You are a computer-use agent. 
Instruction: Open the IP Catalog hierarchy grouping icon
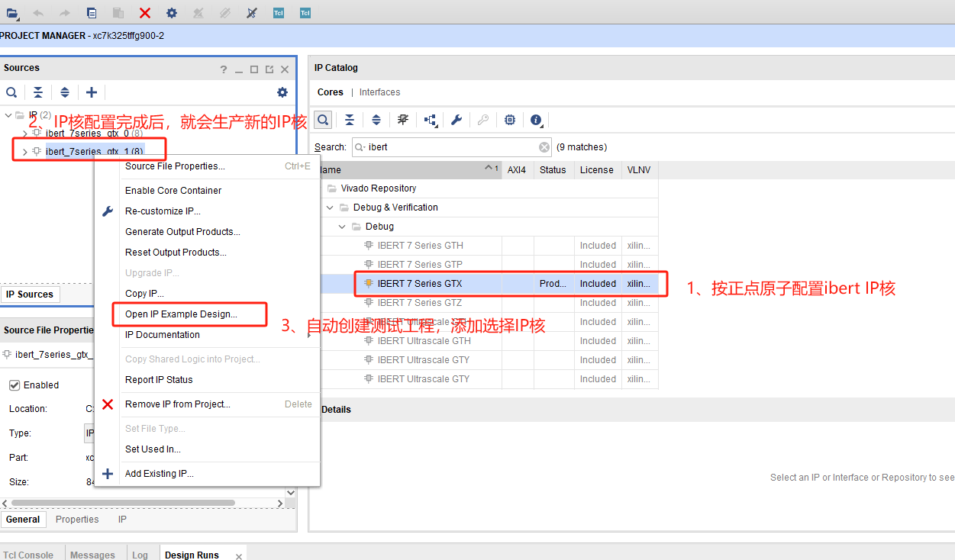pyautogui.click(x=431, y=120)
